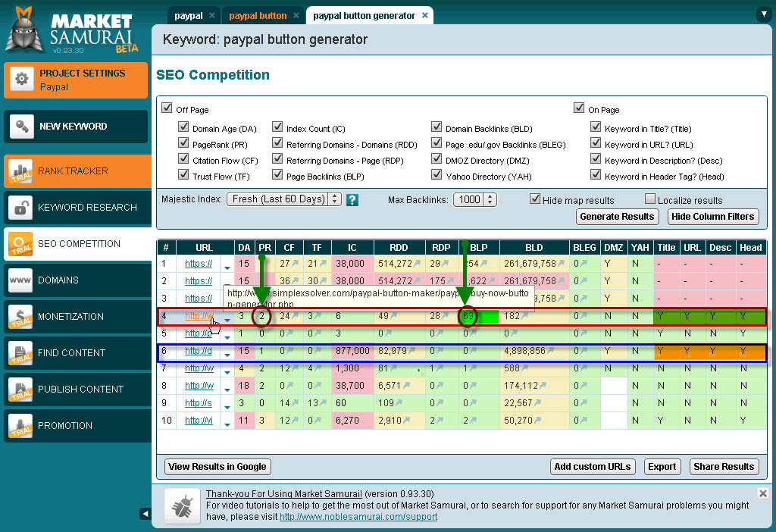This screenshot has height=532, width=776.
Task: Expand the row 9 URL dropdown arrow
Action: tap(227, 406)
